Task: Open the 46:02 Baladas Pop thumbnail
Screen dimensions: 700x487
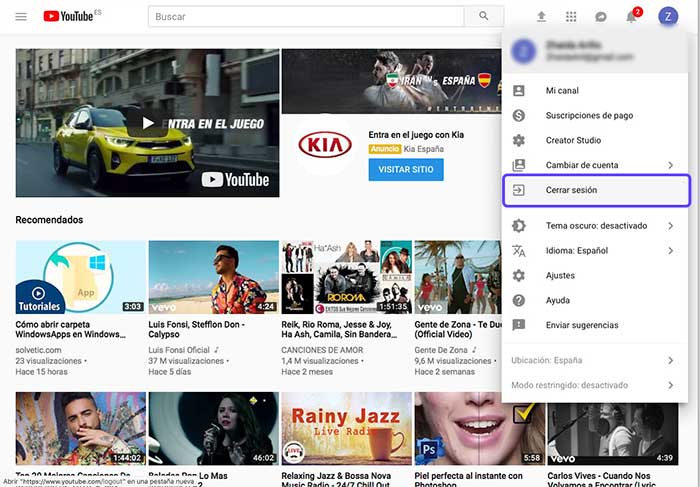Action: pos(213,429)
